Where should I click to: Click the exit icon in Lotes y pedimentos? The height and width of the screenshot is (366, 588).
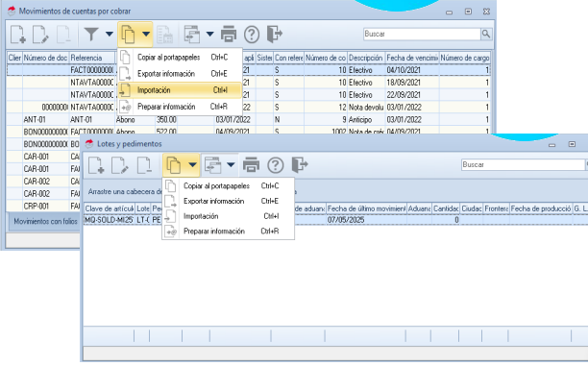300,164
